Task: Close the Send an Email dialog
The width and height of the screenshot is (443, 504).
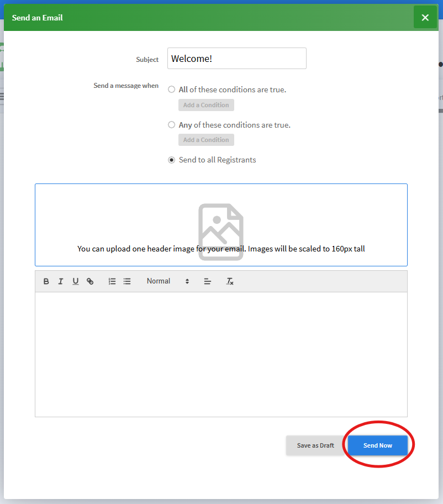Action: pos(425,18)
